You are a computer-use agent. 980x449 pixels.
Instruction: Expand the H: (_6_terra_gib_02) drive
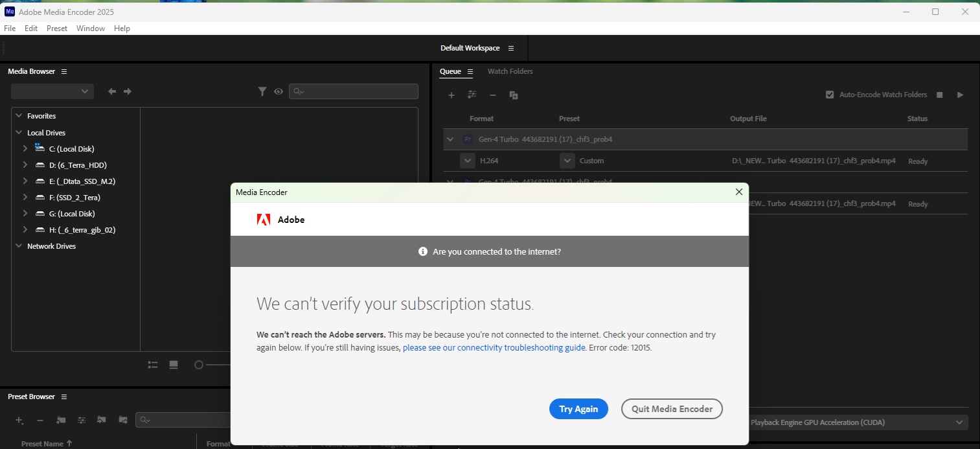pos(25,230)
